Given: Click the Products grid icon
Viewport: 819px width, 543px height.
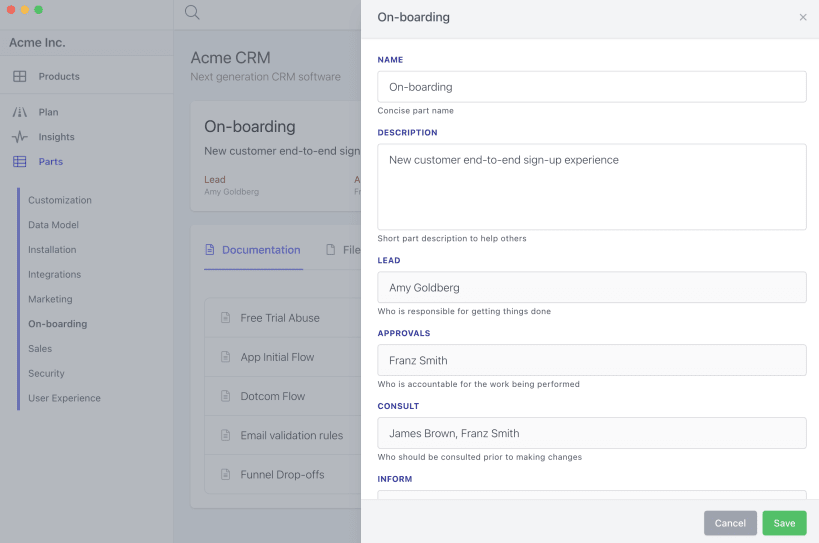Looking at the screenshot, I should click(x=20, y=76).
